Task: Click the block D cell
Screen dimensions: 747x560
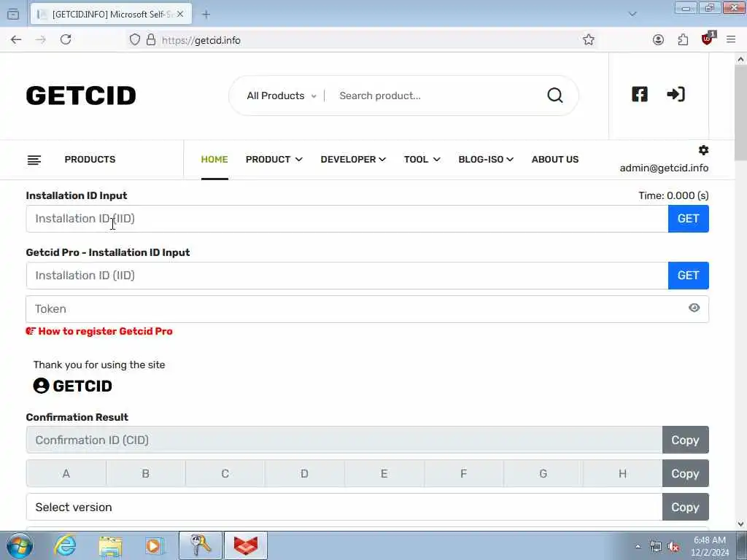Action: [x=304, y=473]
